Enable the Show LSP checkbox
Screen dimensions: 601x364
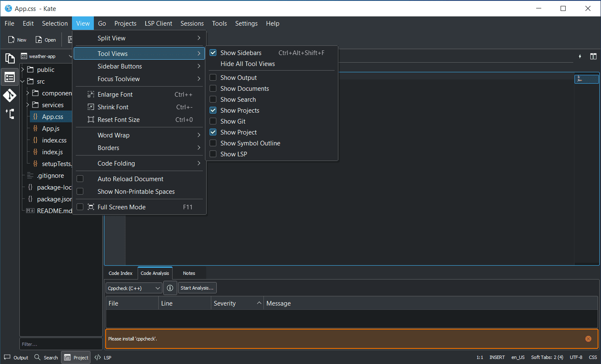tap(213, 154)
